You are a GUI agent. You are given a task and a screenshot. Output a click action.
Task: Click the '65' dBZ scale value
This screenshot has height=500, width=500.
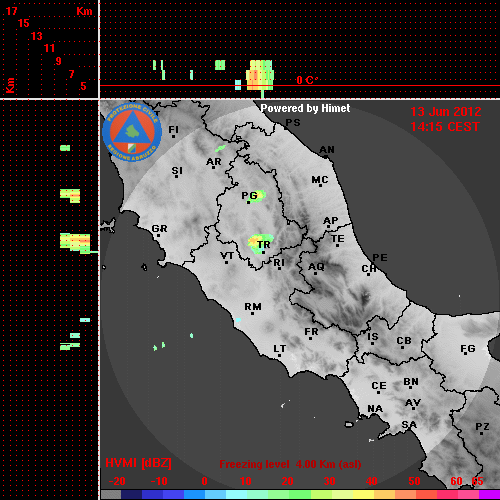coord(477,481)
